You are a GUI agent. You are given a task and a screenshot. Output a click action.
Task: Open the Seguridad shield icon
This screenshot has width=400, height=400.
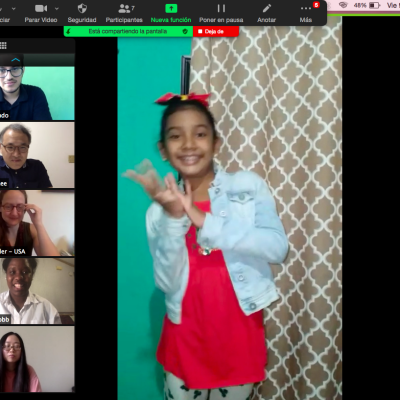pyautogui.click(x=82, y=8)
